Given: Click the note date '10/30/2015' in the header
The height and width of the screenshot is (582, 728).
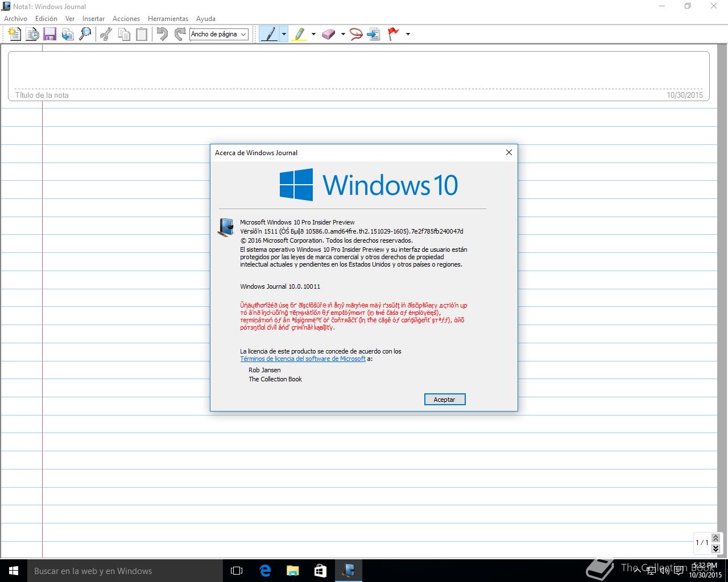Looking at the screenshot, I should point(685,95).
